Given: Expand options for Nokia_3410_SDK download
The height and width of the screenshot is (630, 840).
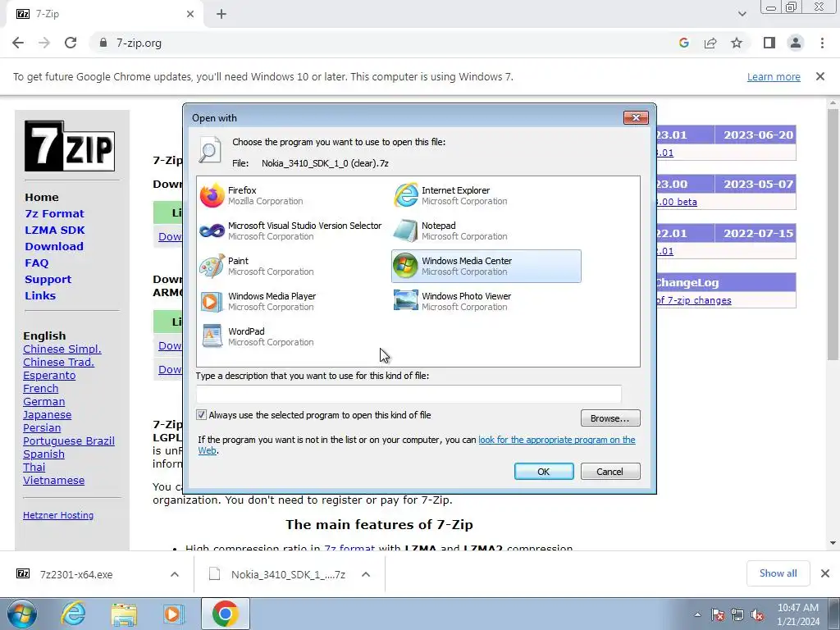Looking at the screenshot, I should 366,574.
